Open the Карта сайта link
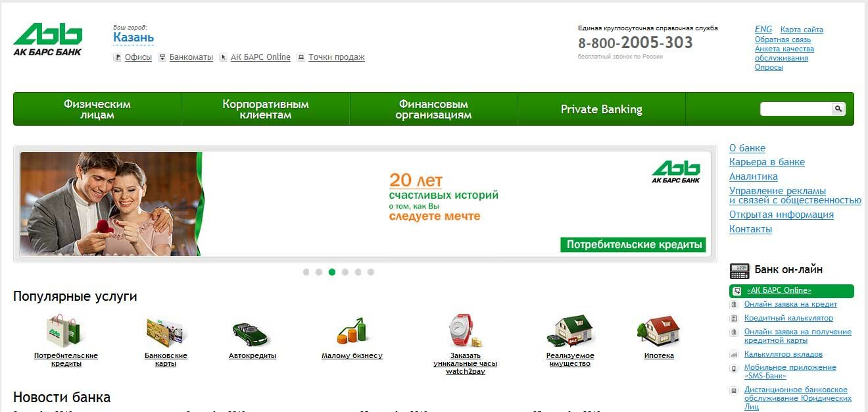Screen dimensions: 868x412 [x=802, y=30]
